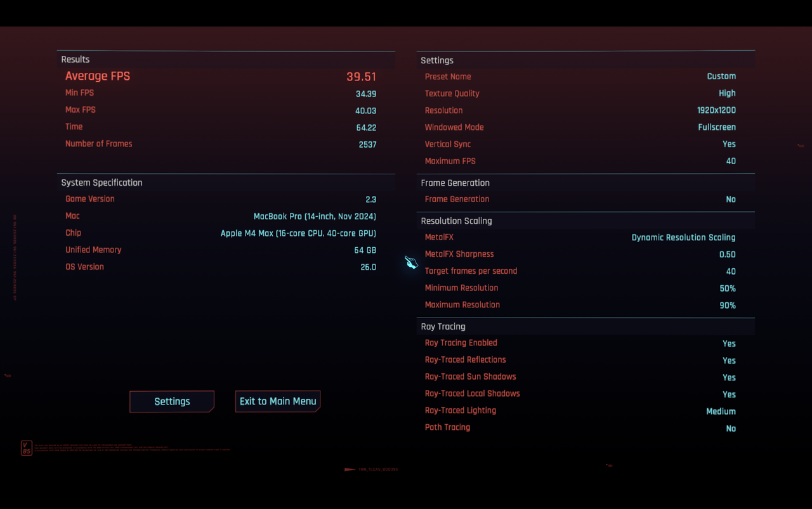
Task: Click the V 85 logo icon
Action: pos(26,448)
